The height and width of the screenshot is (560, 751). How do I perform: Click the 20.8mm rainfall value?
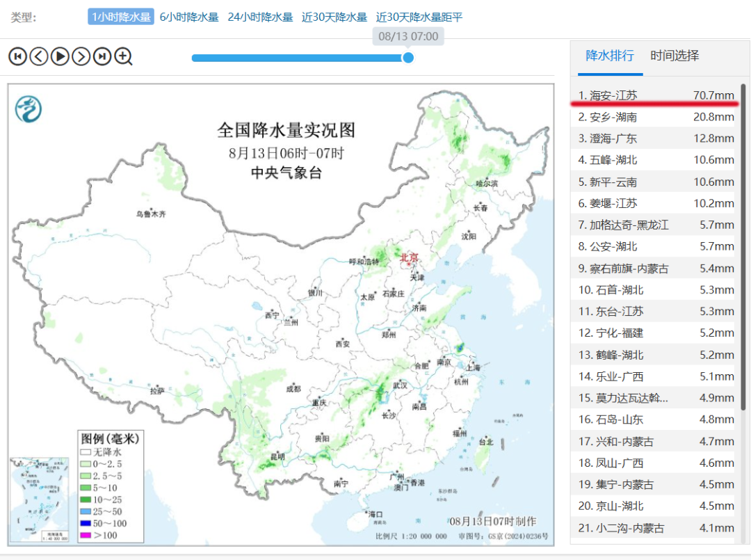[713, 117]
